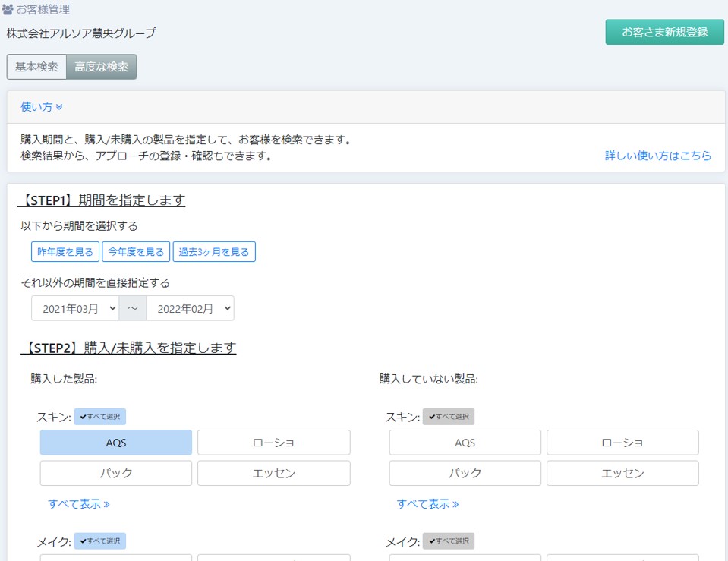Select all non-purchased スキン products
This screenshot has height=561, width=728.
449,417
